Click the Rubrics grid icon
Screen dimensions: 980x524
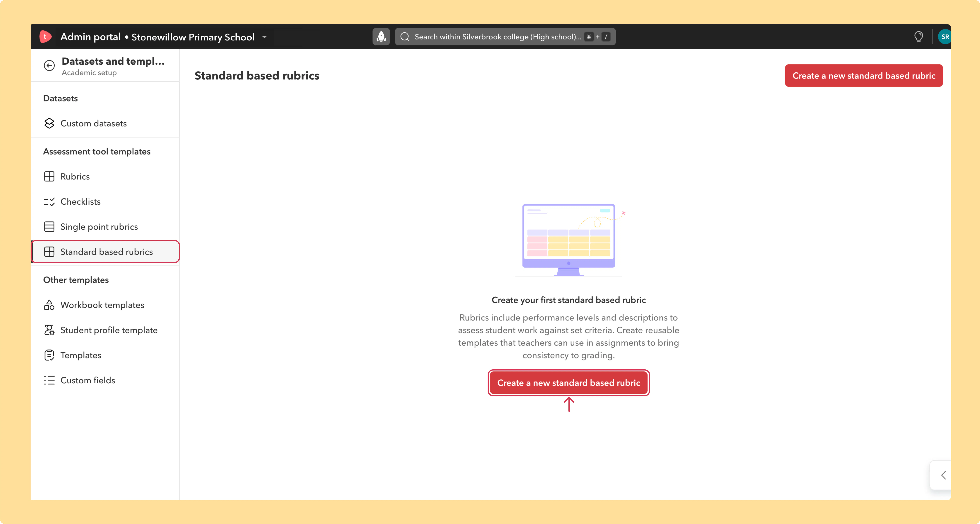[49, 176]
